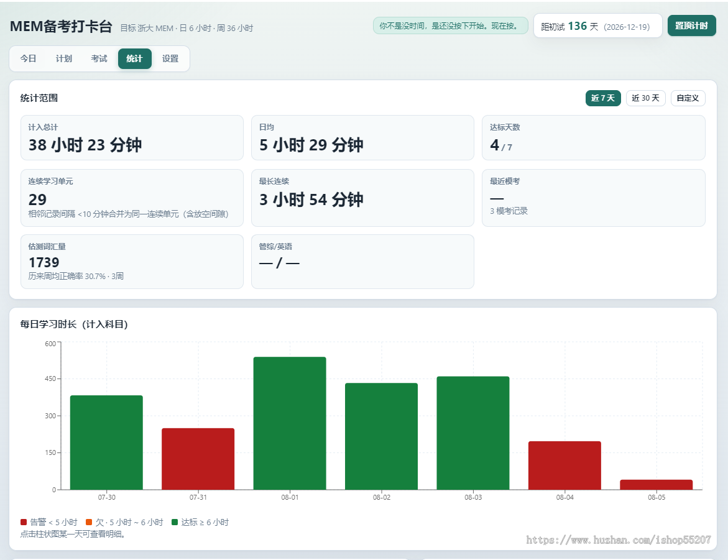Open the 设置 tab
728x560 pixels.
point(170,58)
